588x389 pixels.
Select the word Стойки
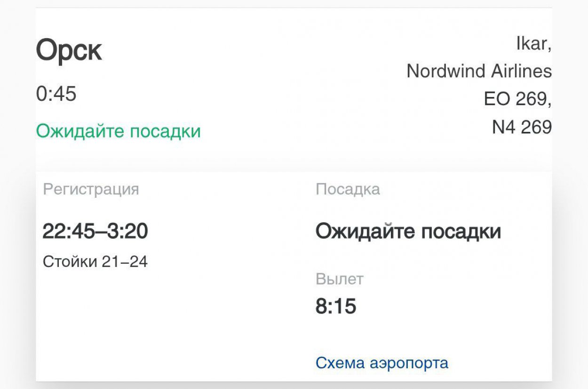click(x=70, y=261)
